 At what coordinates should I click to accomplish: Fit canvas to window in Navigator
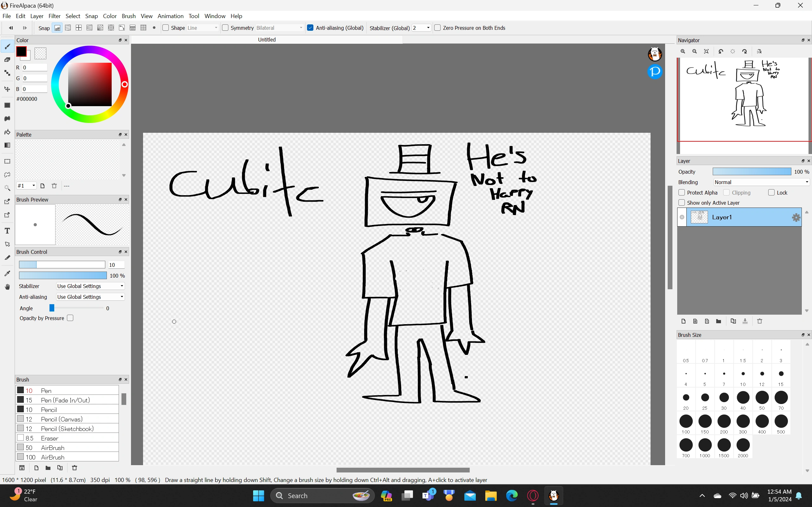706,51
